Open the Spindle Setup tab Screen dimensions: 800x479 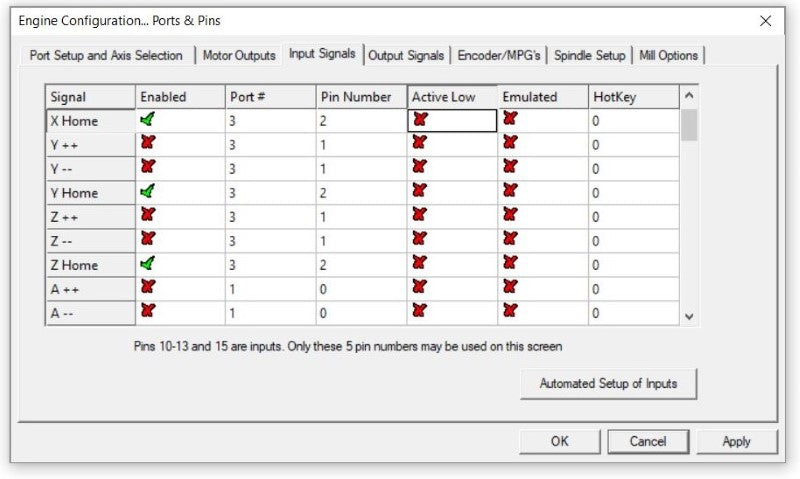coord(590,56)
